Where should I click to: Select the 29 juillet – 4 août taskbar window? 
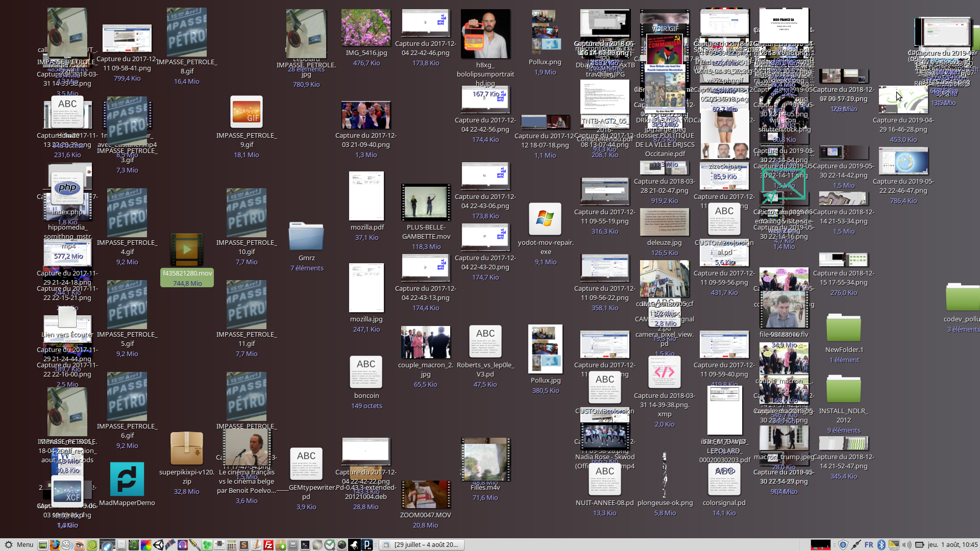[x=421, y=545]
